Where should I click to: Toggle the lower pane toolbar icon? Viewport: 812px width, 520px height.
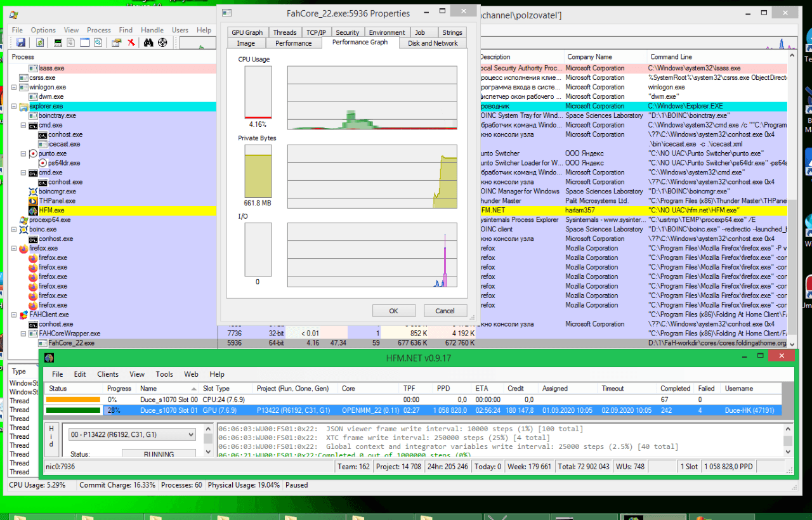coord(85,42)
